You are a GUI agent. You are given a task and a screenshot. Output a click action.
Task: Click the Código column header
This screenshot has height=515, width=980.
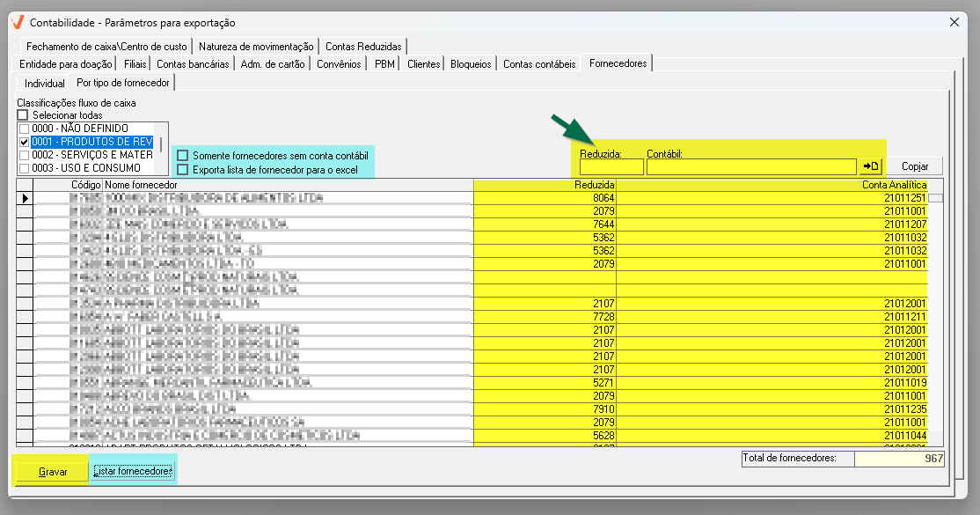[68, 185]
